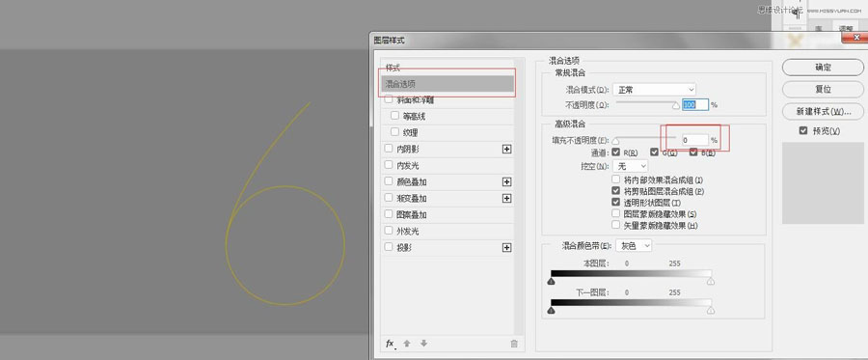Click the 不透明度 slider handle
868x360 pixels.
[676, 106]
